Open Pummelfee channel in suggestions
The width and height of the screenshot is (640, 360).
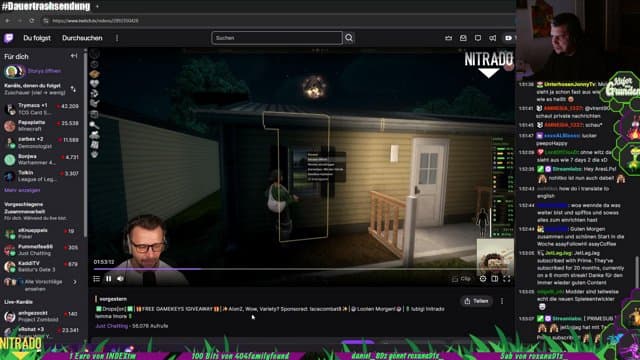pyautogui.click(x=42, y=250)
